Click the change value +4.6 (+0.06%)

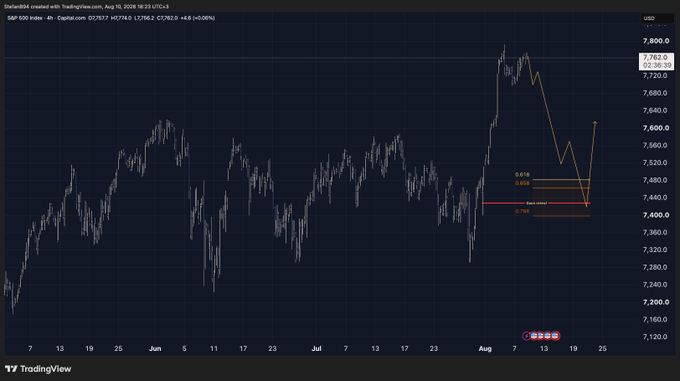click(x=198, y=18)
